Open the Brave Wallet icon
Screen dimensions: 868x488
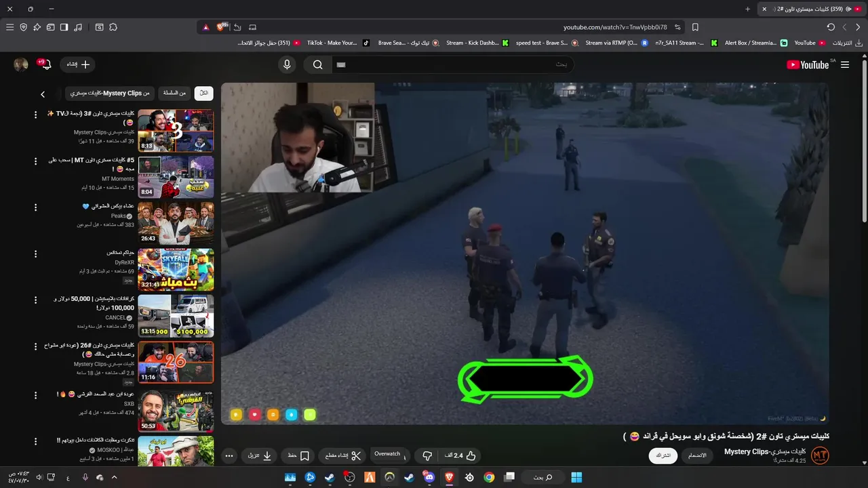pyautogui.click(x=50, y=27)
